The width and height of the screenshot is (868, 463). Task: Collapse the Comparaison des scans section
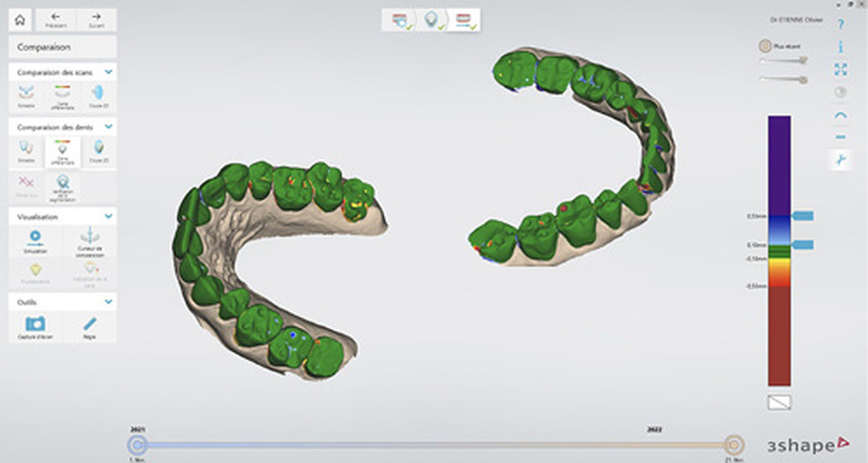(108, 72)
